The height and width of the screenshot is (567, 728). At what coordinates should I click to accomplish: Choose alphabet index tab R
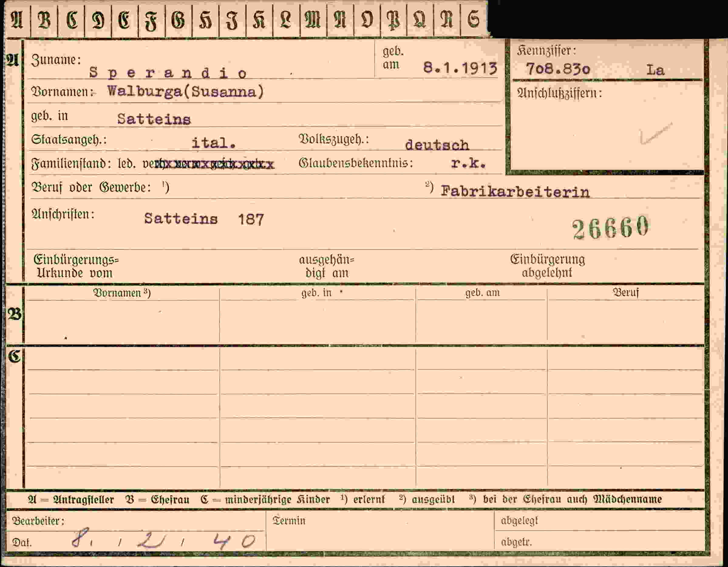click(x=447, y=20)
